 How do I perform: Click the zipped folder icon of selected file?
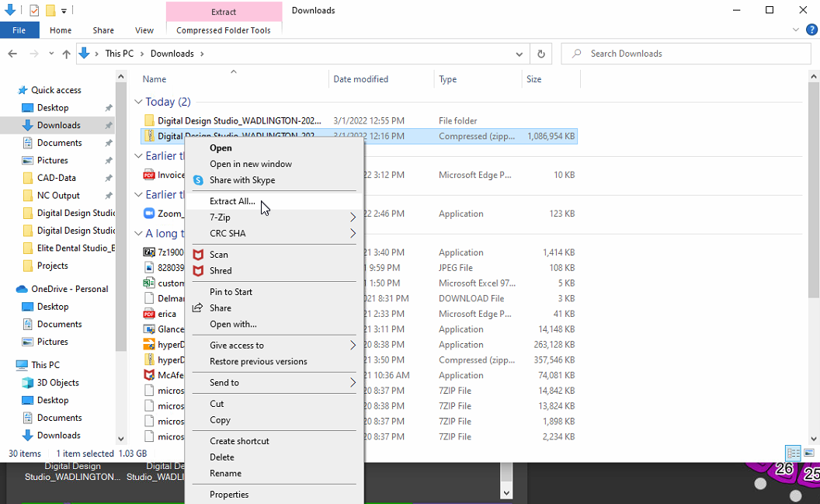point(150,136)
